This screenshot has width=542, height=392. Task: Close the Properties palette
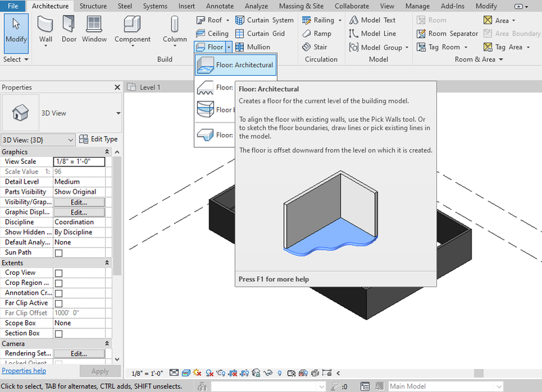point(117,87)
